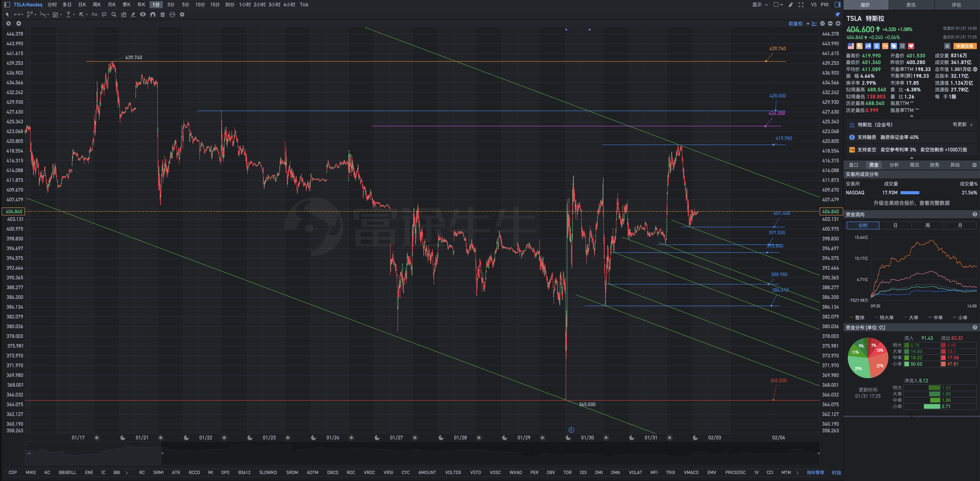Select the arrow cursor tool
The width and height of the screenshot is (980, 481).
[7, 14]
